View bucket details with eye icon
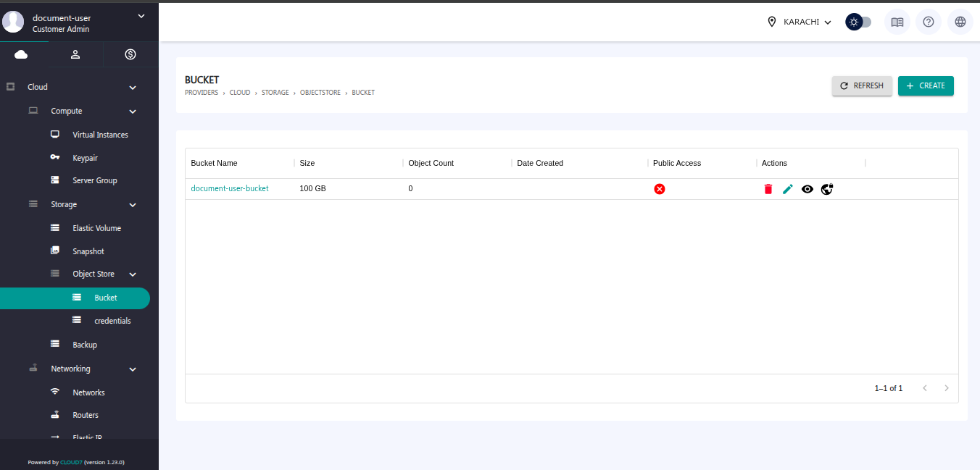Screen dimensions: 980x470 [807, 189]
